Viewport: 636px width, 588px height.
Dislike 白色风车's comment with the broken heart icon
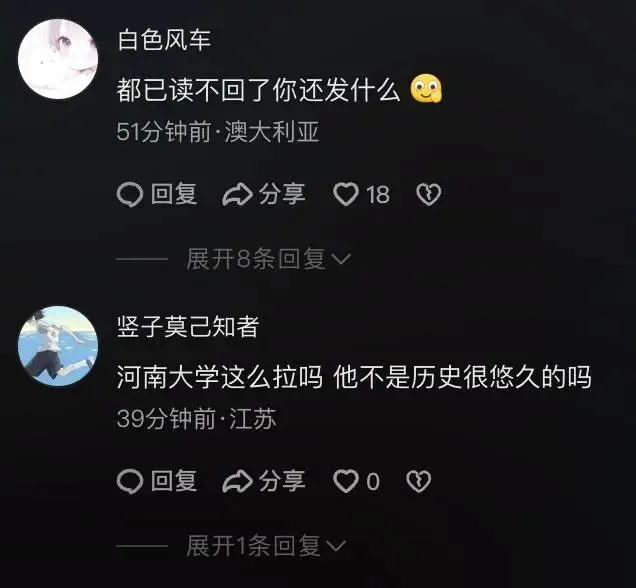[x=429, y=194]
